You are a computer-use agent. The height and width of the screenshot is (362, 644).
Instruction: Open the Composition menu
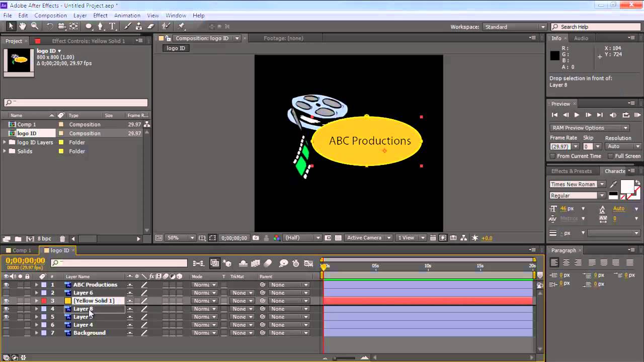click(50, 16)
